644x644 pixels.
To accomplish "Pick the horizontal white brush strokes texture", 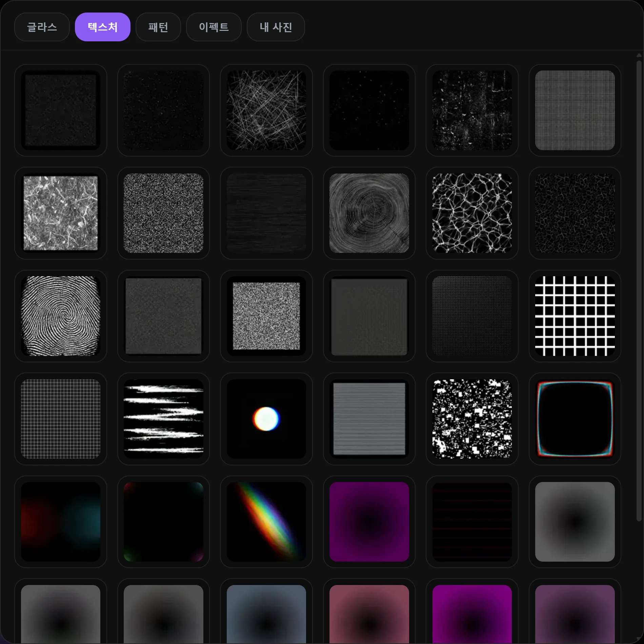I will (x=163, y=419).
